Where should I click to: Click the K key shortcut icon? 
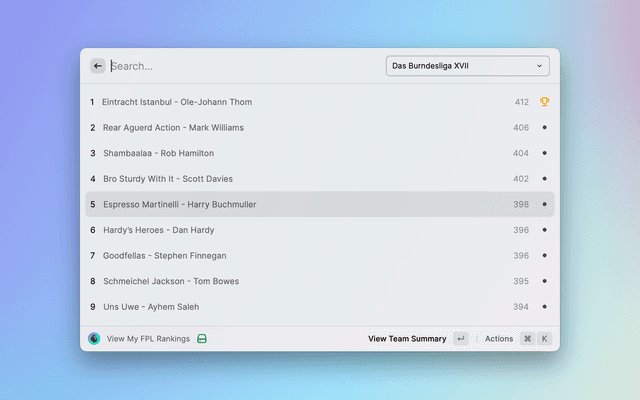point(545,339)
